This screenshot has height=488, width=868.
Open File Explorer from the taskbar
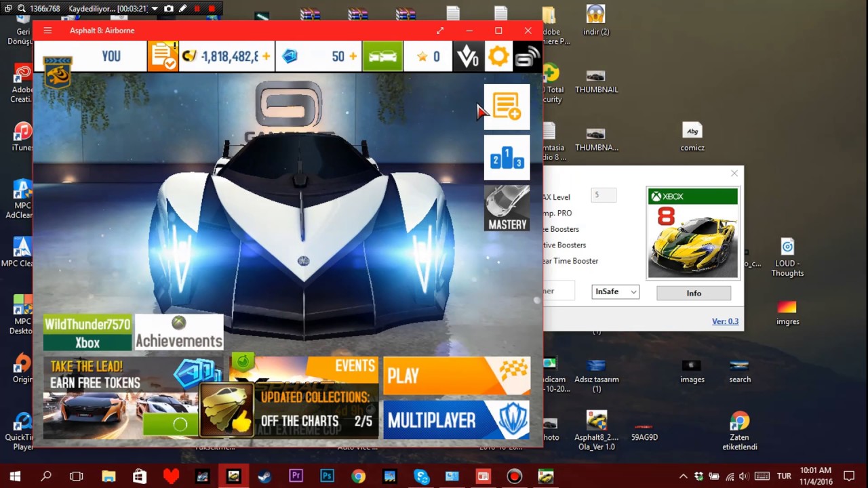108,476
